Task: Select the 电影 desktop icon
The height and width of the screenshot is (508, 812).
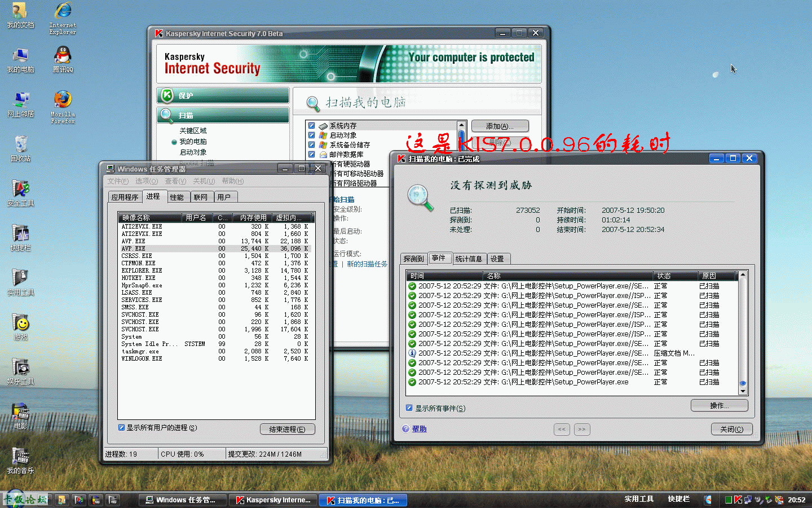Action: click(20, 417)
